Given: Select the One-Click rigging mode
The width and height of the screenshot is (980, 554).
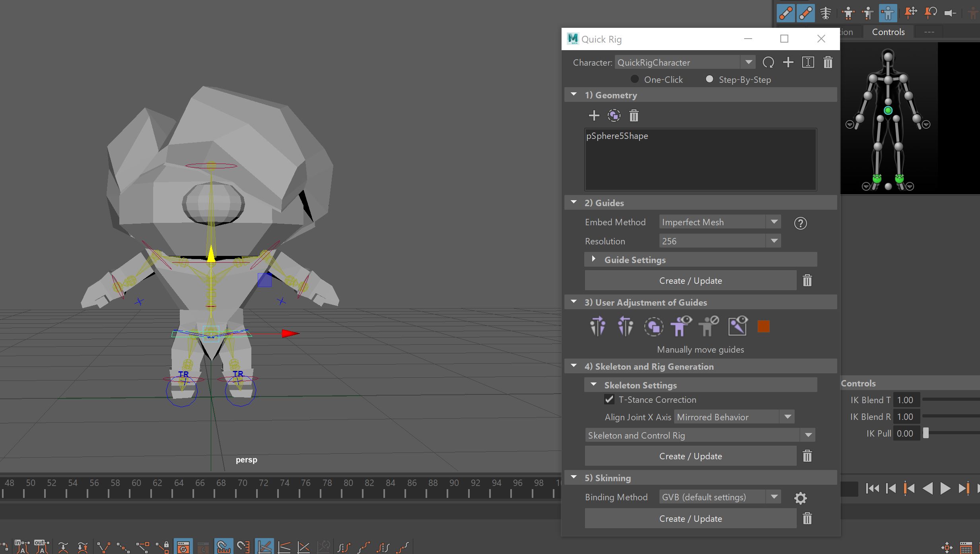Looking at the screenshot, I should [x=635, y=79].
